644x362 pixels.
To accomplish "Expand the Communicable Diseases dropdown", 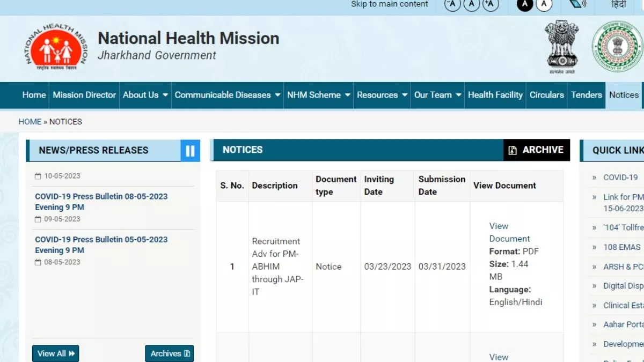I will (x=228, y=95).
